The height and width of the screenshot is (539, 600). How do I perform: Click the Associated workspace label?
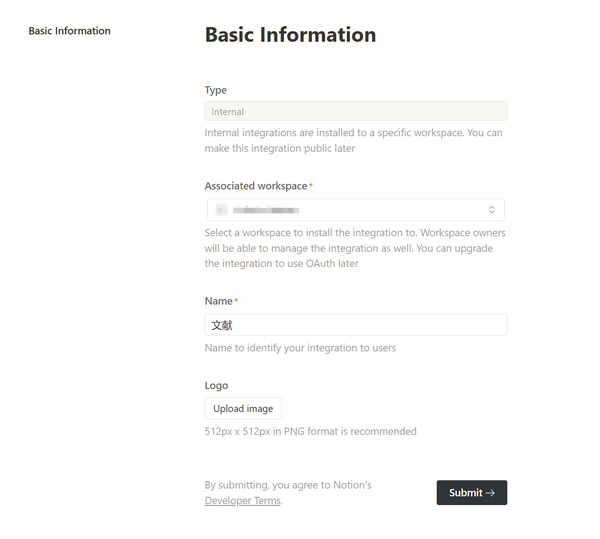click(x=256, y=186)
